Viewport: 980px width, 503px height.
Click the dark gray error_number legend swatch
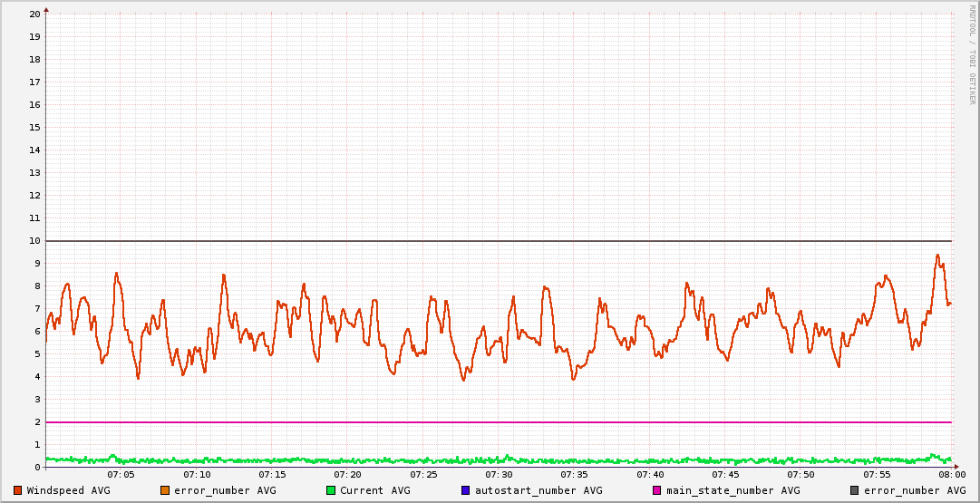[x=854, y=491]
